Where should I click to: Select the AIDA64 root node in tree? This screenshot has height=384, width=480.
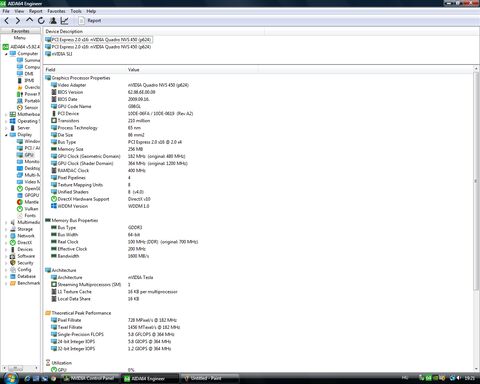[x=21, y=47]
